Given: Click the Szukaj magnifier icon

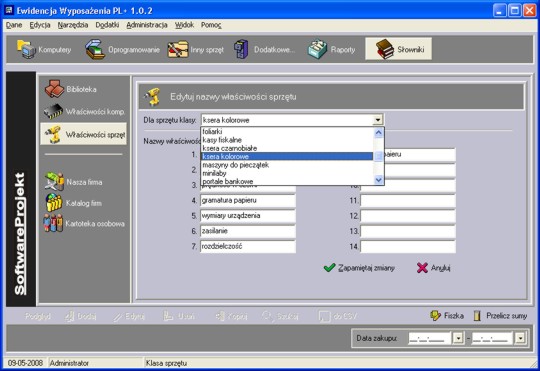Looking at the screenshot, I should pyautogui.click(x=267, y=316).
